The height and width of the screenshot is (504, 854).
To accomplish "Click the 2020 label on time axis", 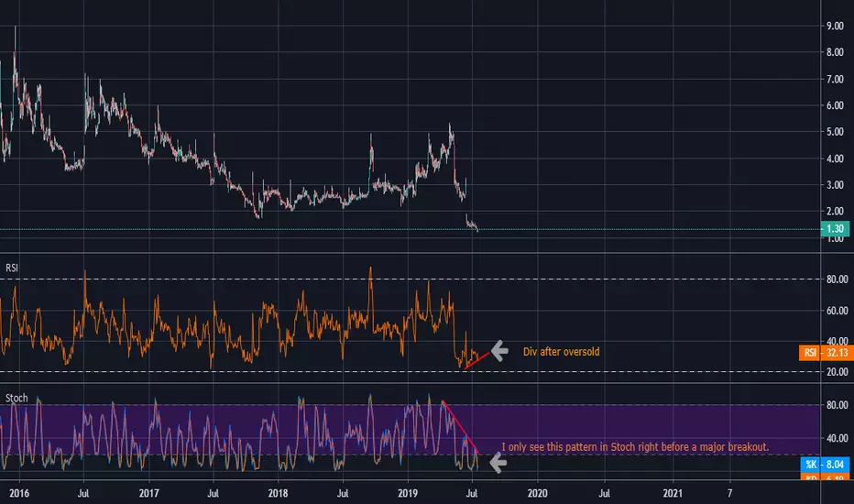I will click(x=538, y=493).
